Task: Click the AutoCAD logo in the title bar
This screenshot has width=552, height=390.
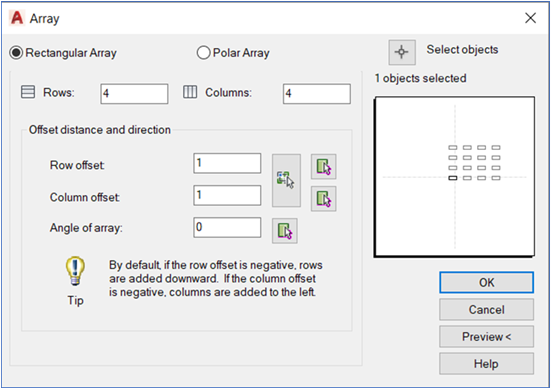Action: pos(17,18)
